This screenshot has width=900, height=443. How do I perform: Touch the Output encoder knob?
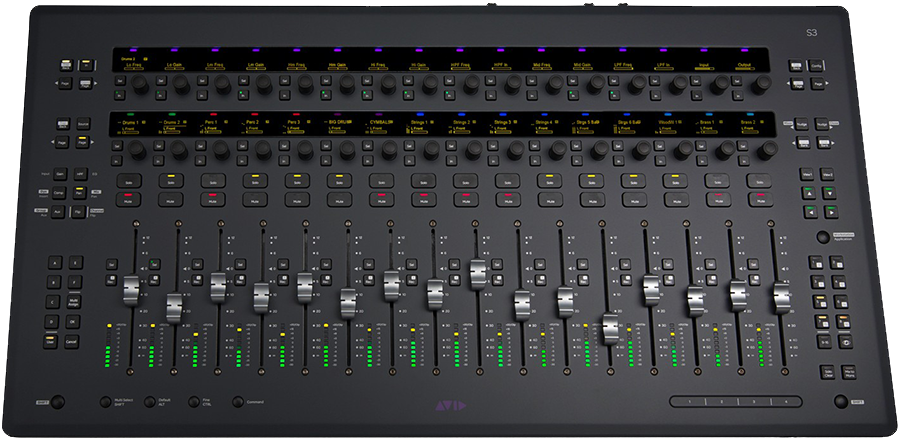(761, 85)
